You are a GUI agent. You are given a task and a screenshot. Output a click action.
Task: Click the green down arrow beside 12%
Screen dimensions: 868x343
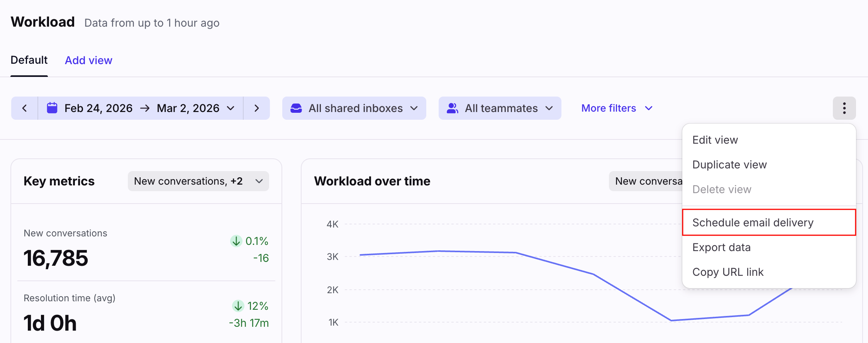(238, 306)
